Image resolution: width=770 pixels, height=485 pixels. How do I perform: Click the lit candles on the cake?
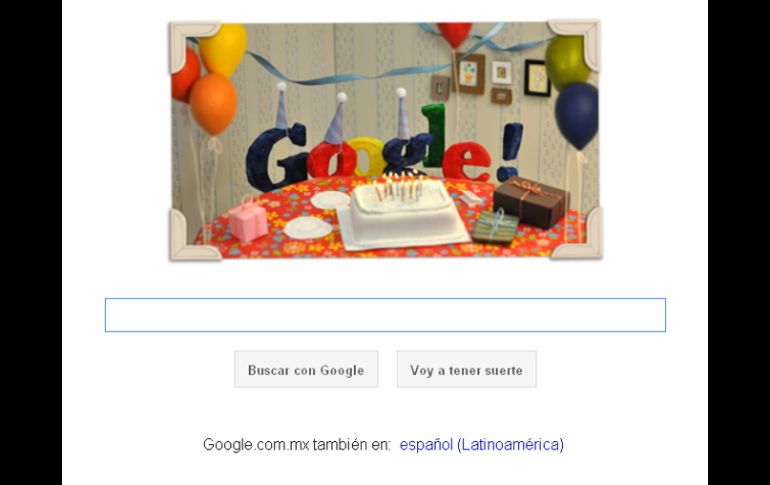(400, 188)
